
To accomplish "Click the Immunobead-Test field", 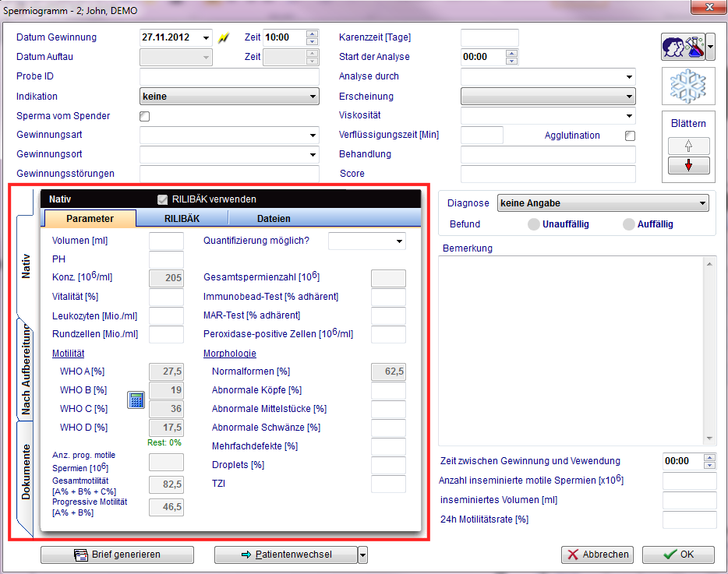I will click(388, 297).
